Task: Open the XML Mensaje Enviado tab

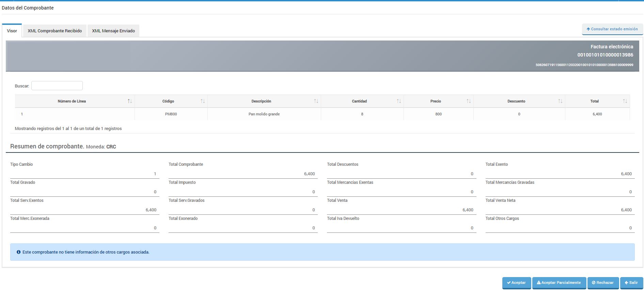Action: click(x=113, y=31)
